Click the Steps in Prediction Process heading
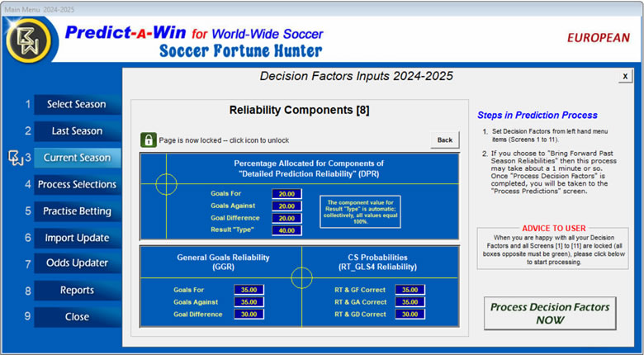644x355 pixels. [x=537, y=116]
